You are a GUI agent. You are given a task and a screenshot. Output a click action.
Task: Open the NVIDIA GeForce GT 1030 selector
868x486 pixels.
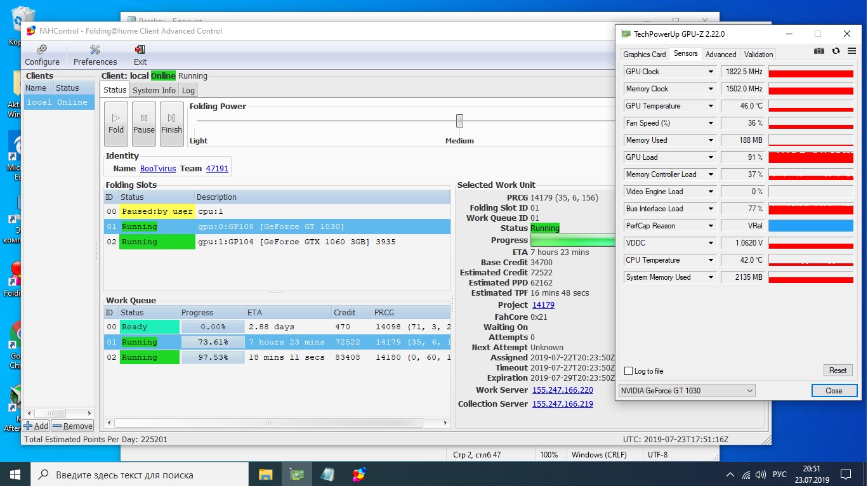[x=687, y=391]
